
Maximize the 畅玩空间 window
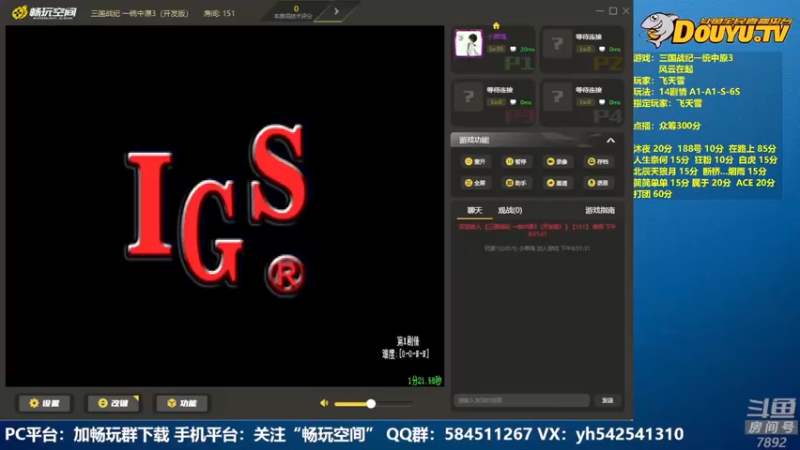[613, 11]
